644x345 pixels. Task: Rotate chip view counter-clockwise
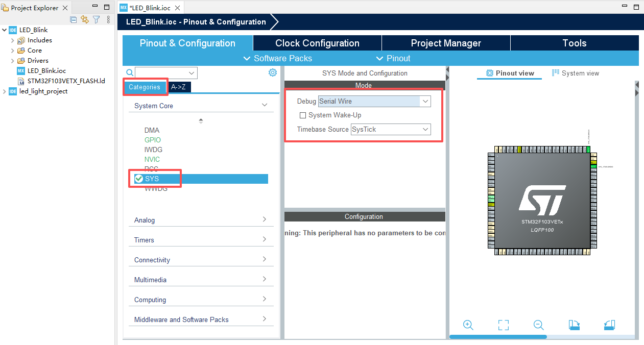[609, 325]
